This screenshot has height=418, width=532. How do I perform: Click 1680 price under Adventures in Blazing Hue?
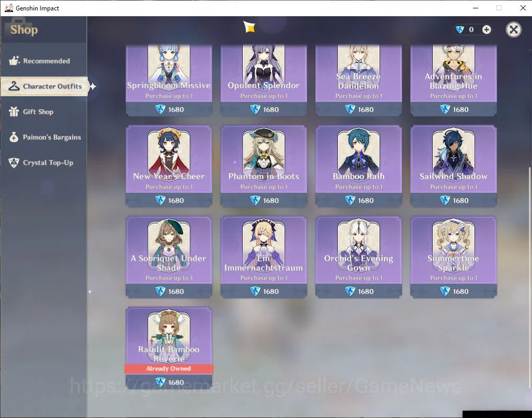tap(454, 109)
